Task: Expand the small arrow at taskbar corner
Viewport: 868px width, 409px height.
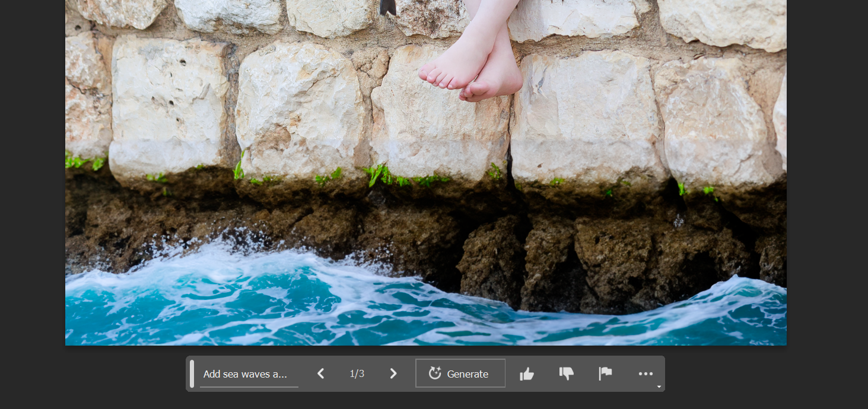Action: (x=659, y=387)
